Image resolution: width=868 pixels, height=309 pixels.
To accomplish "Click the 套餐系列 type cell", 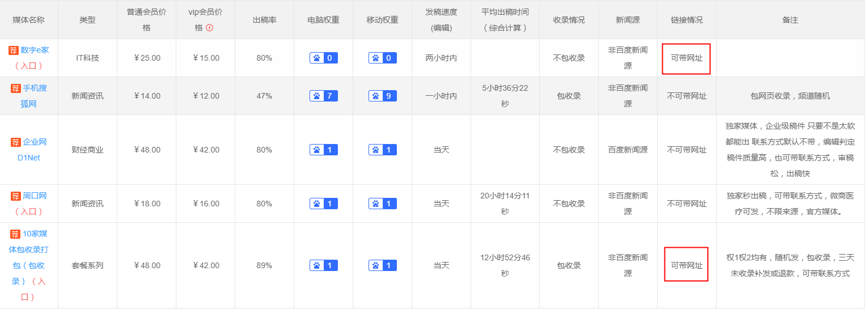I will coord(87,265).
